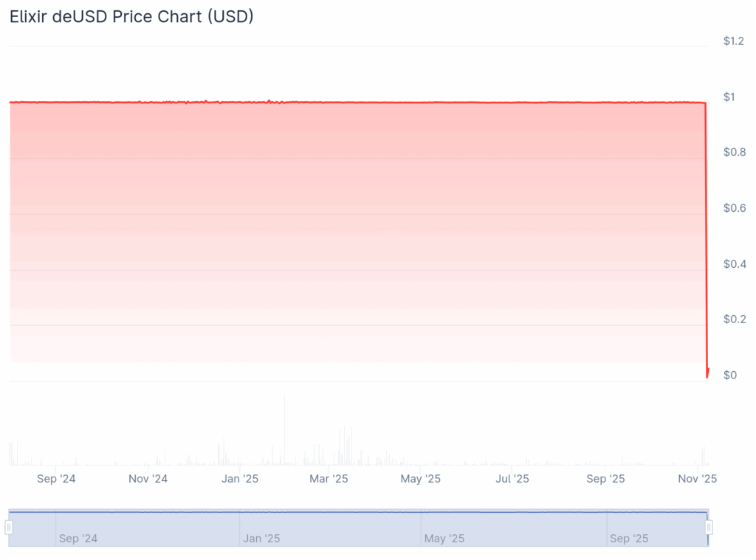
Task: Click the Jul '25 date axis label
Action: pos(512,479)
